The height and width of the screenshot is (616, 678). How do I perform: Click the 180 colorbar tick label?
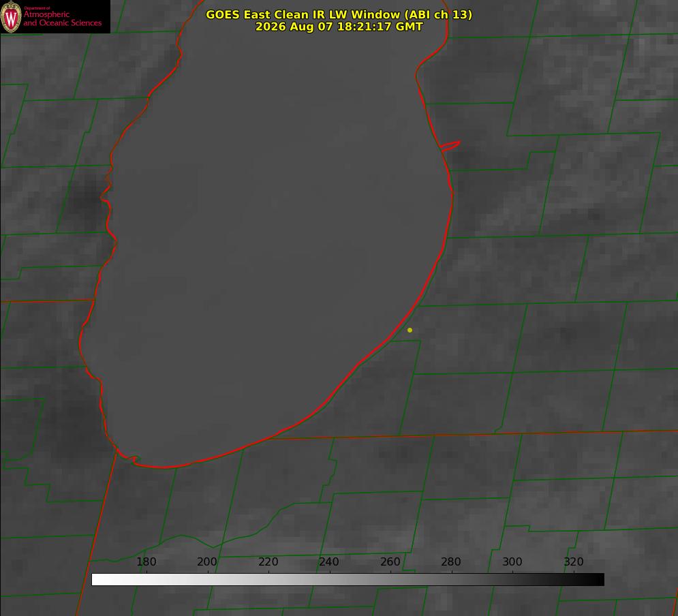(x=146, y=561)
